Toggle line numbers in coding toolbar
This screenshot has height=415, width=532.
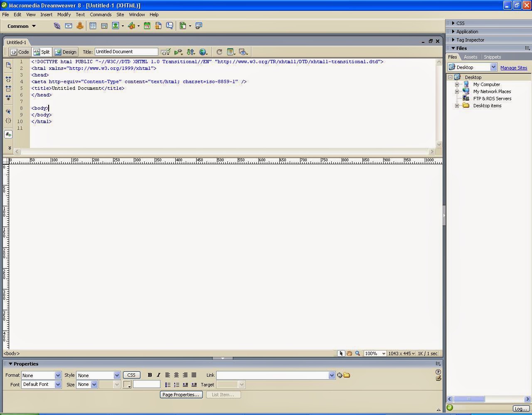coord(8,134)
